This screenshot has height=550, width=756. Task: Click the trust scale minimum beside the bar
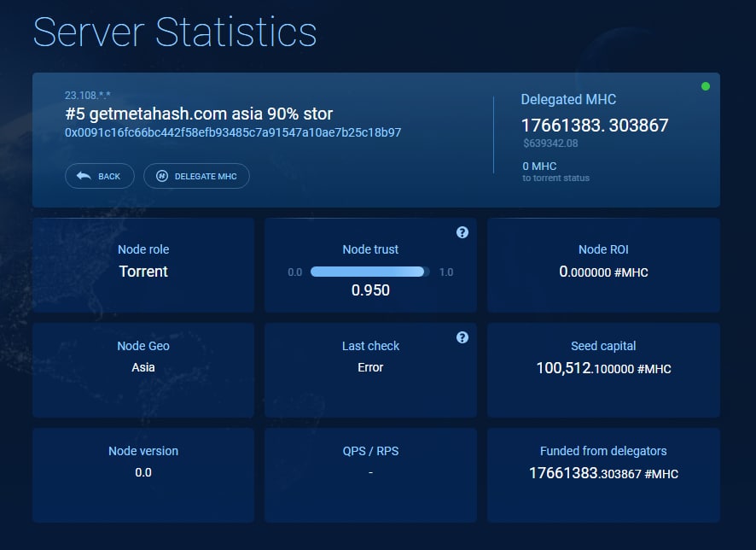pyautogui.click(x=294, y=272)
